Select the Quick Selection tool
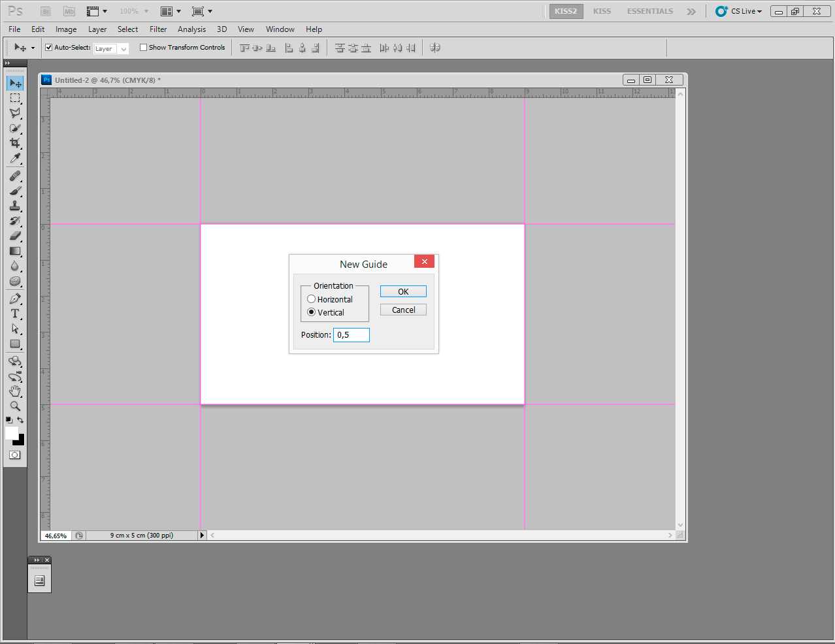The height and width of the screenshot is (644, 835). pos(15,128)
